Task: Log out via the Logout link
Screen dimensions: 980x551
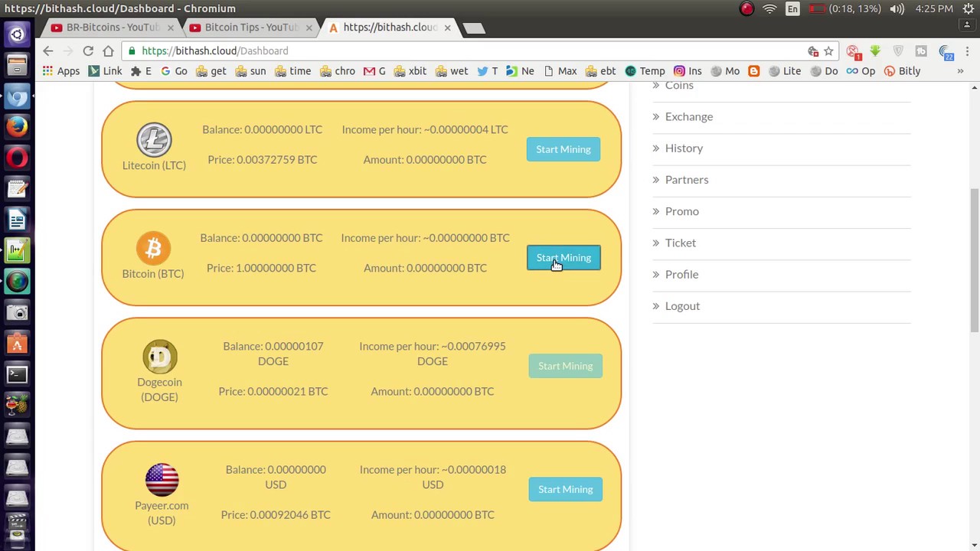Action: tap(682, 305)
